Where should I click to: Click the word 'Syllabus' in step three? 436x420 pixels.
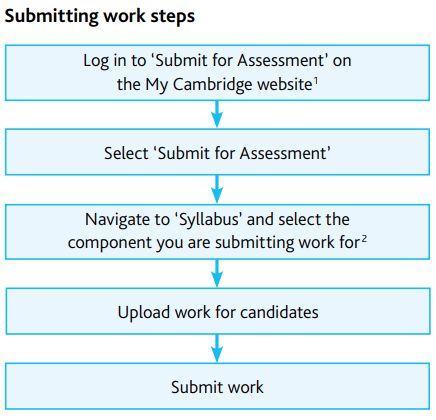tap(210, 220)
